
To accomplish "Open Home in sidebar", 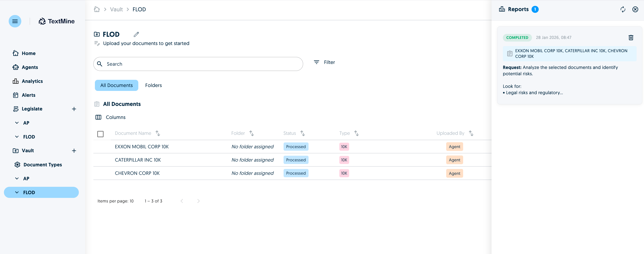I will 24,53.
